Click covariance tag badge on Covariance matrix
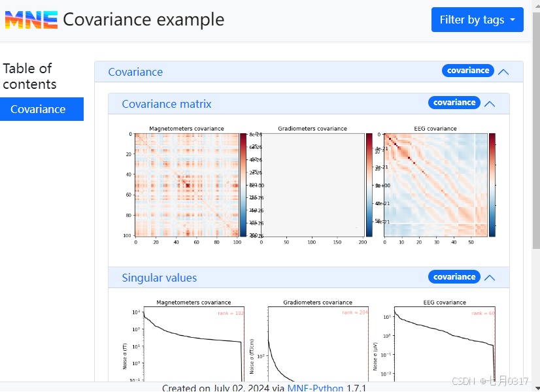The width and height of the screenshot is (540, 392). (454, 103)
